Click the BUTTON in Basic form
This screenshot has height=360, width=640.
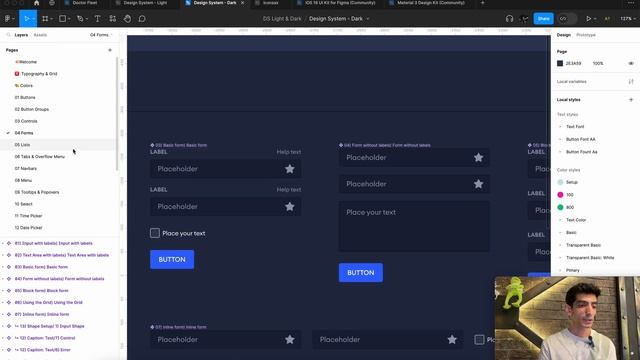[x=172, y=260]
